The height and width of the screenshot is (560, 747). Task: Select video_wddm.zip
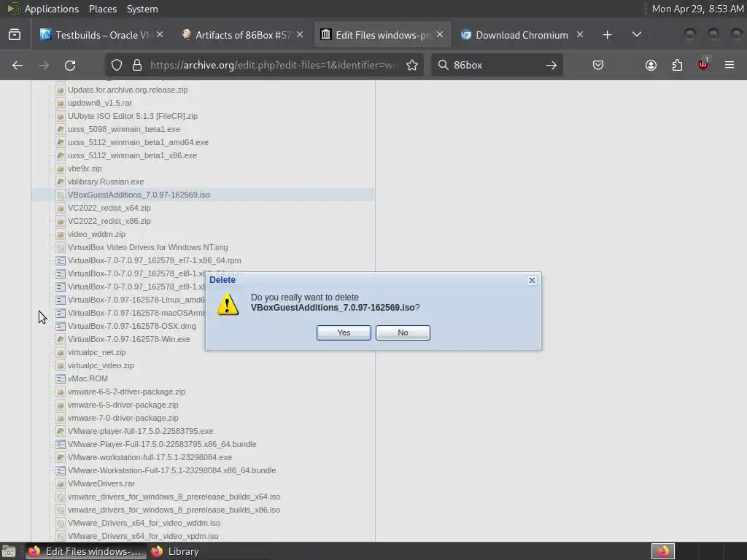click(96, 234)
